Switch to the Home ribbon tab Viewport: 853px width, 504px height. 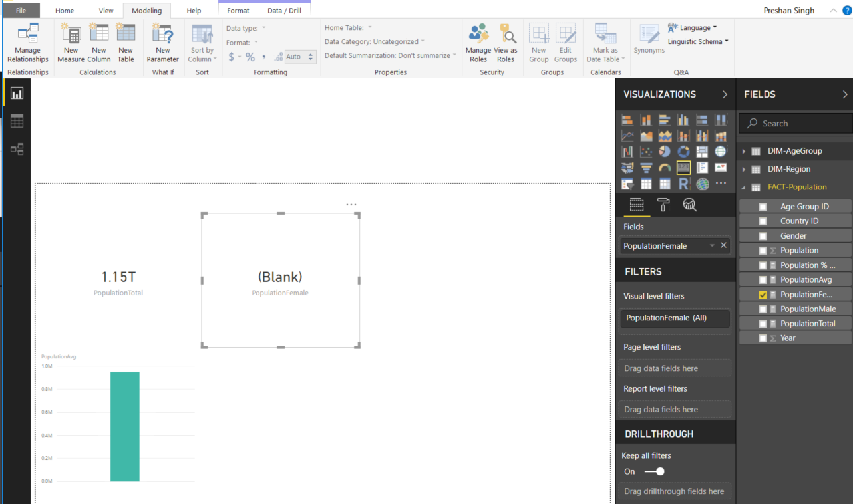pyautogui.click(x=65, y=11)
